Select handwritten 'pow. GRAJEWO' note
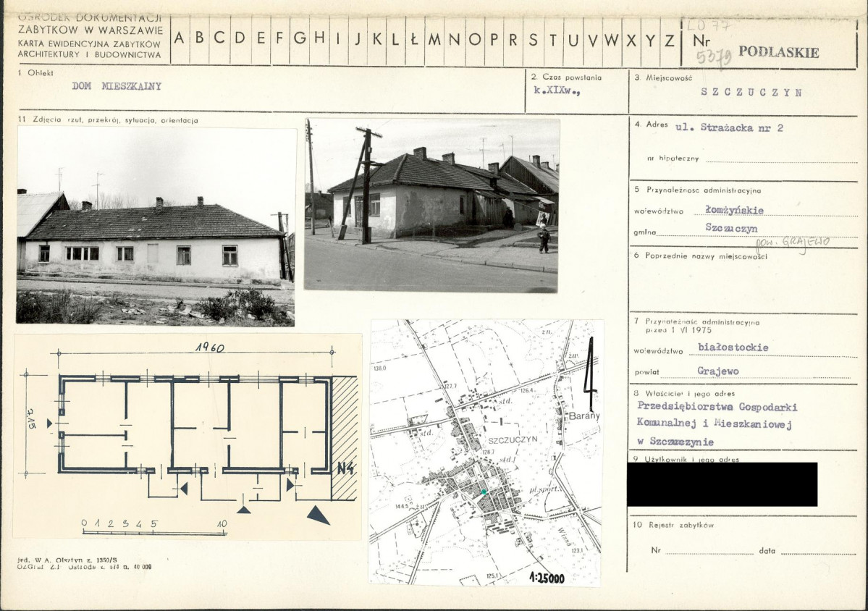The height and width of the screenshot is (611, 868). (x=793, y=243)
